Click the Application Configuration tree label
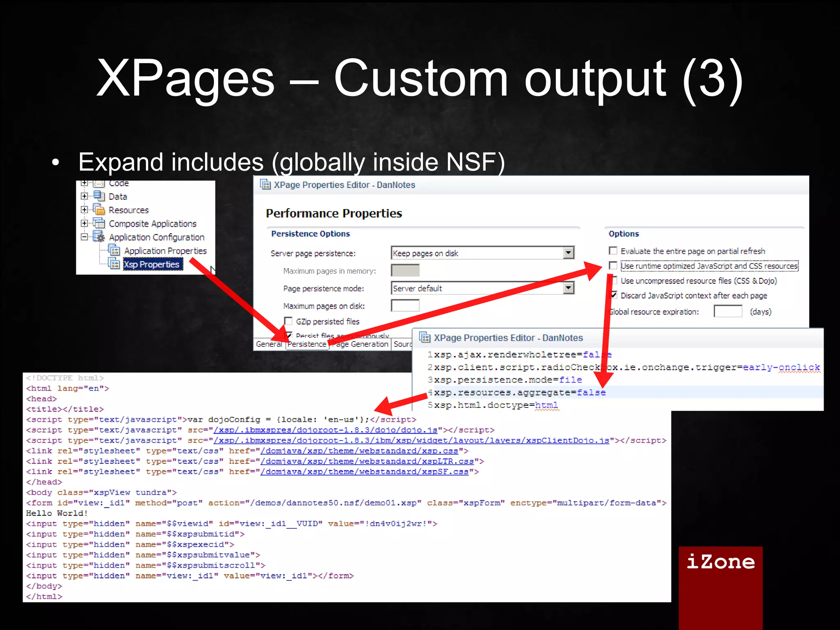840x630 pixels. tap(157, 237)
